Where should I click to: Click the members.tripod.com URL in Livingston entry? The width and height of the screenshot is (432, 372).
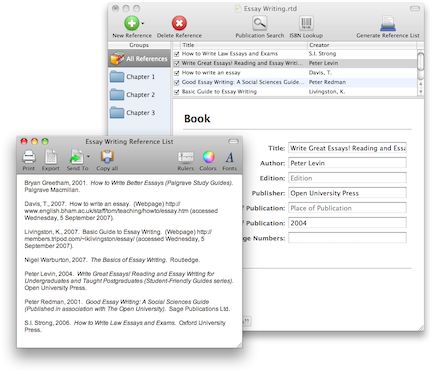80,239
